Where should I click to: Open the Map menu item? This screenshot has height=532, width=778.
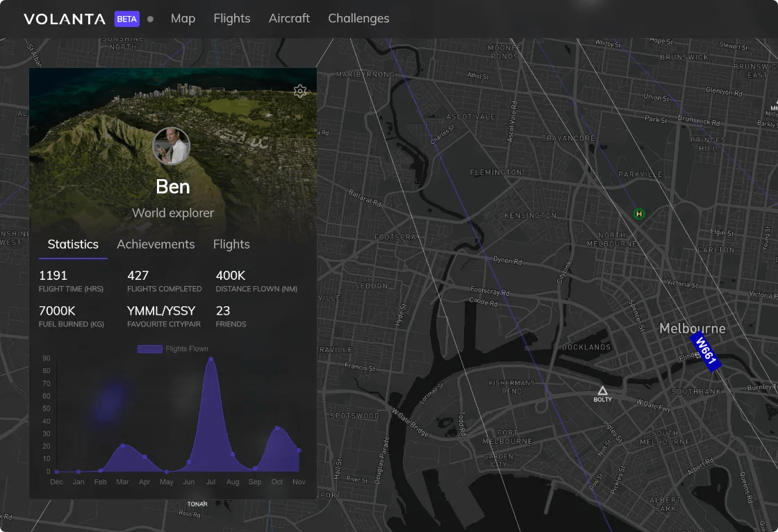(x=183, y=19)
